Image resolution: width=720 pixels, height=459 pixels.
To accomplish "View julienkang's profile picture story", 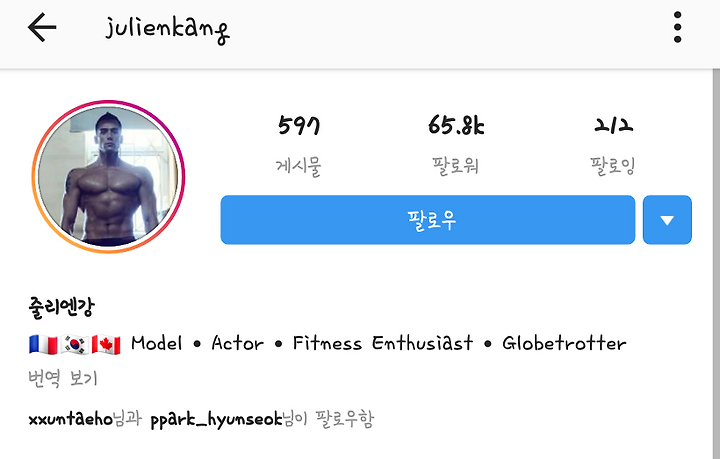I will (108, 177).
